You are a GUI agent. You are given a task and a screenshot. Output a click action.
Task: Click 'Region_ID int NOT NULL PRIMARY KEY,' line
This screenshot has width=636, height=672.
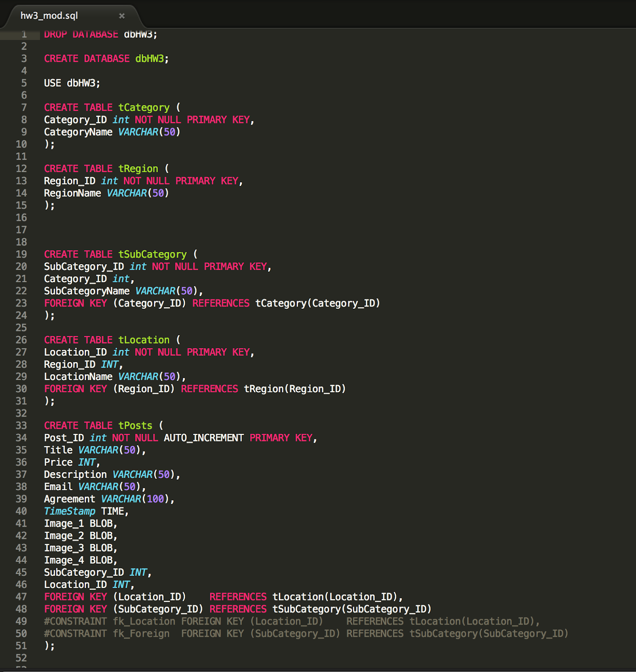(144, 181)
